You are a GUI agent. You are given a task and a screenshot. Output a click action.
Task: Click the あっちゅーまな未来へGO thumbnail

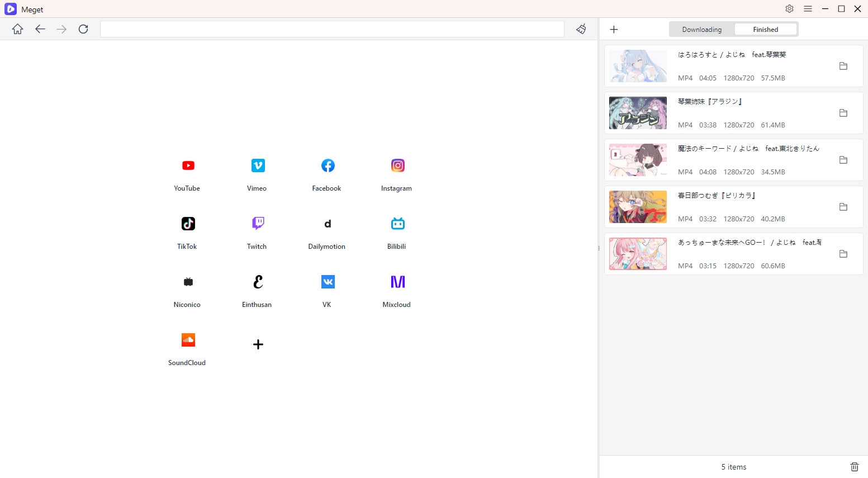tap(638, 254)
